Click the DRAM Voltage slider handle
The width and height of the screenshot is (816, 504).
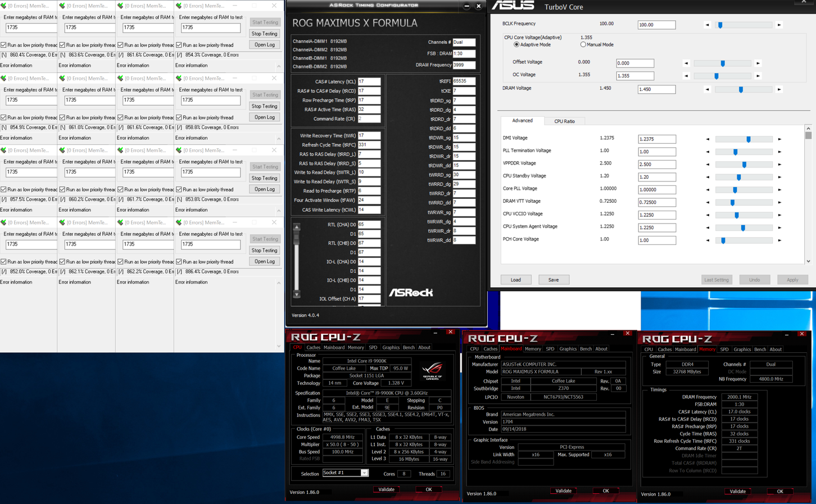point(741,89)
